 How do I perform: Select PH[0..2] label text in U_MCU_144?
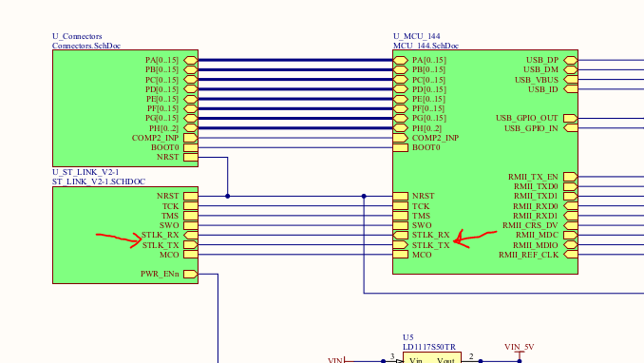(426, 128)
